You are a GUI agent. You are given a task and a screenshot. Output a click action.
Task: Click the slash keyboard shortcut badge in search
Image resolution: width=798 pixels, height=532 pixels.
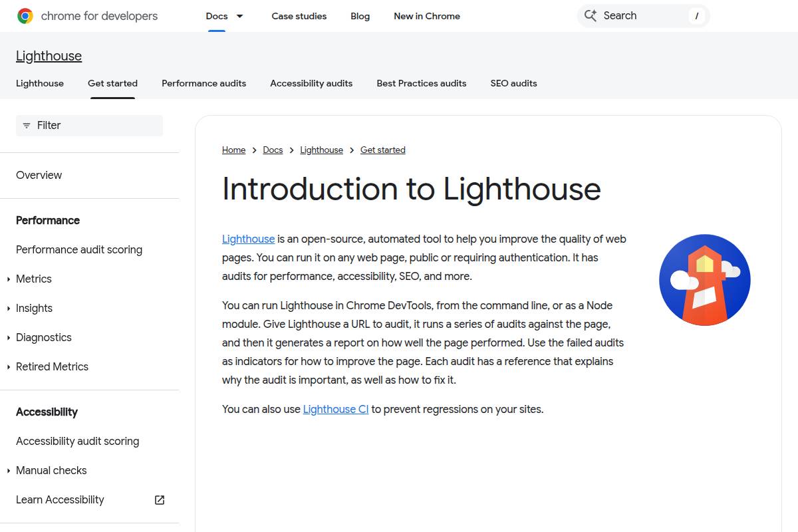tap(696, 15)
